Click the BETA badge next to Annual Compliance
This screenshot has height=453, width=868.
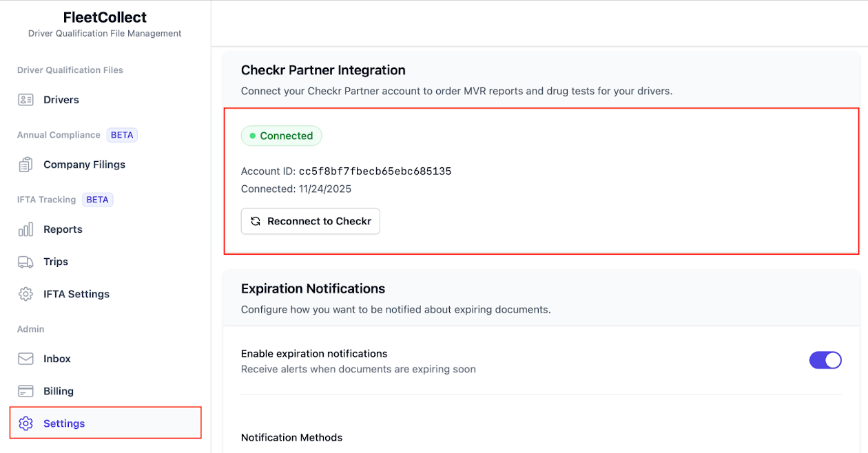point(122,135)
